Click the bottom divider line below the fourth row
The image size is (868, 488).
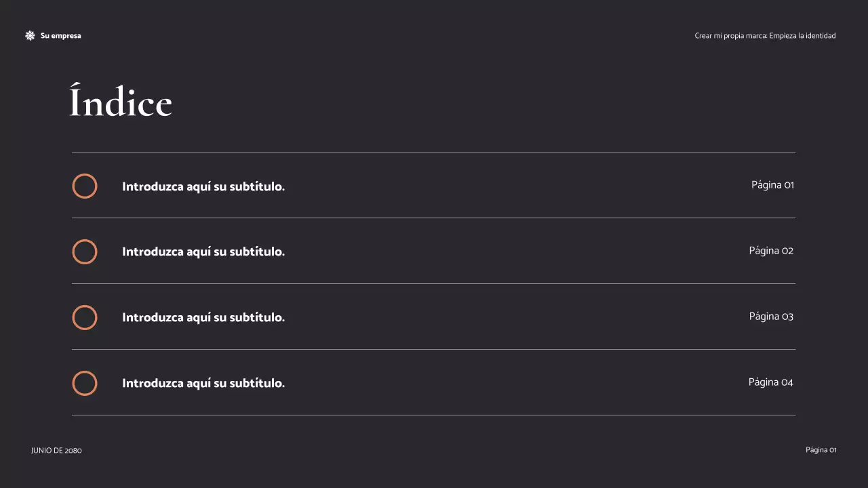click(433, 415)
